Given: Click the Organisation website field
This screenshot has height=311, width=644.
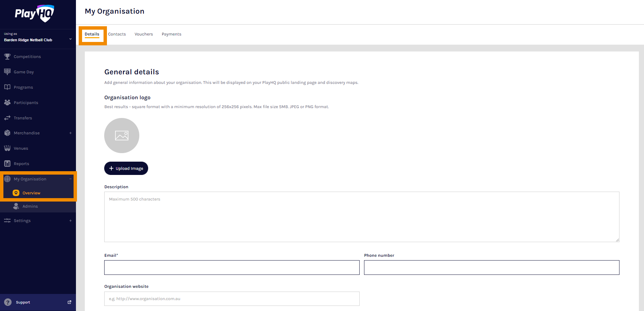Looking at the screenshot, I should click(x=232, y=299).
